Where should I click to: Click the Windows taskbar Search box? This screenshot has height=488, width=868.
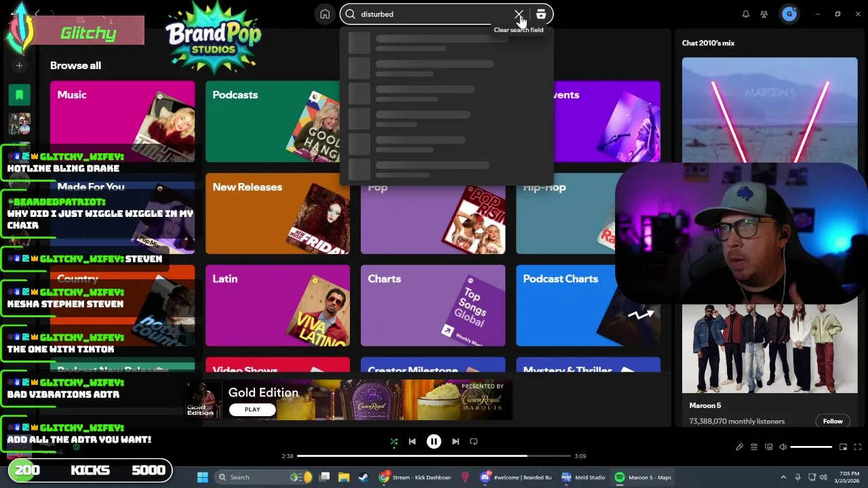point(263,477)
